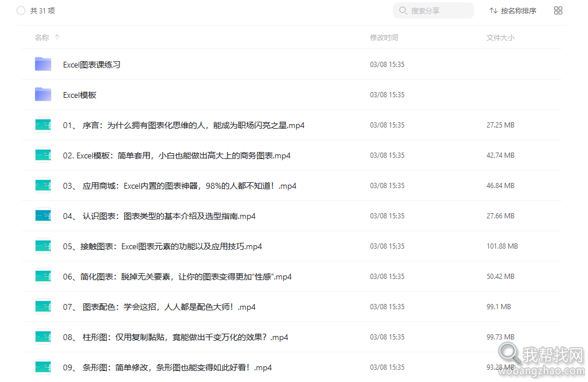Click video icon for 06、简化图表 file
Screen dimensions: 588x382
point(43,276)
